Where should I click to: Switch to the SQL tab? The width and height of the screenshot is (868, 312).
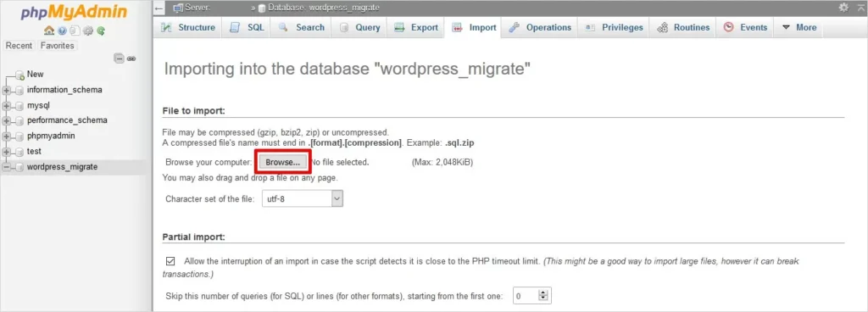(247, 27)
